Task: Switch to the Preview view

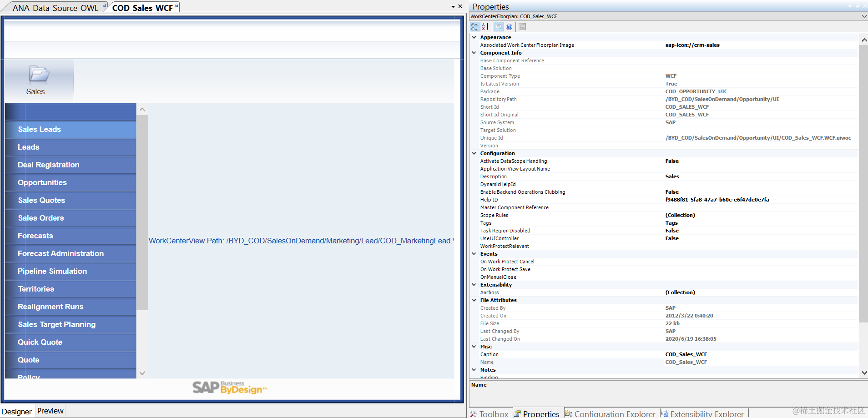Action: (50, 411)
